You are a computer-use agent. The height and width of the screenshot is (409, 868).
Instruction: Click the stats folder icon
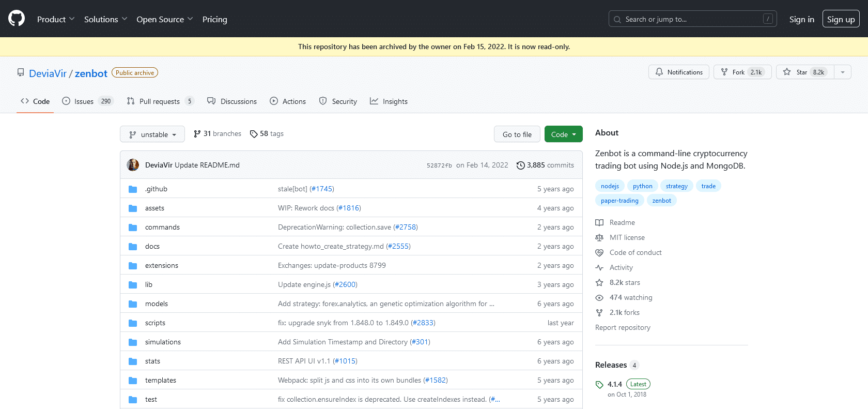click(x=133, y=361)
